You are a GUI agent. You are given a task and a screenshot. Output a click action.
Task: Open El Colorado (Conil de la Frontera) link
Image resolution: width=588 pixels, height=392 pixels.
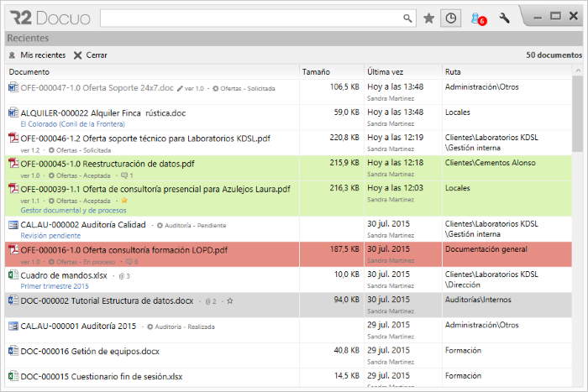[73, 124]
